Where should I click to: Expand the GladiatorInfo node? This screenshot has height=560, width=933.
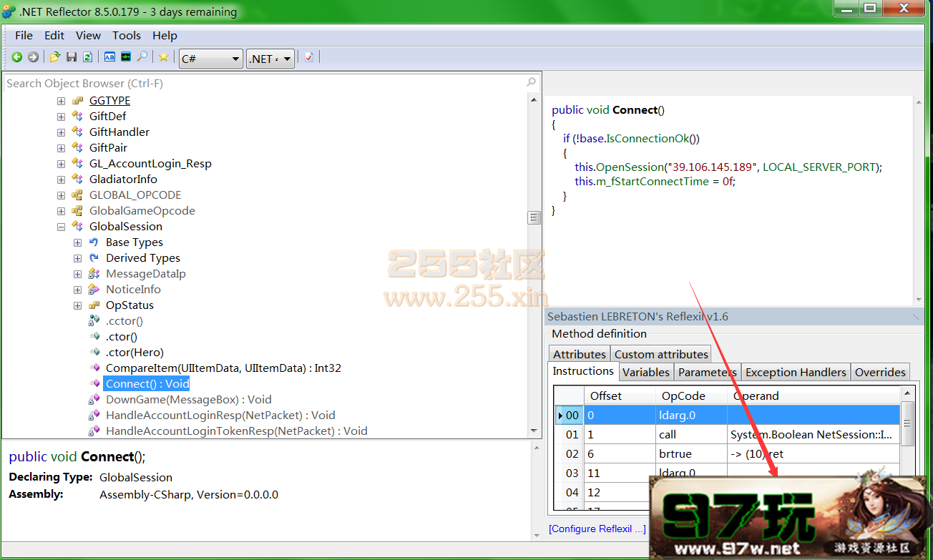[61, 180]
